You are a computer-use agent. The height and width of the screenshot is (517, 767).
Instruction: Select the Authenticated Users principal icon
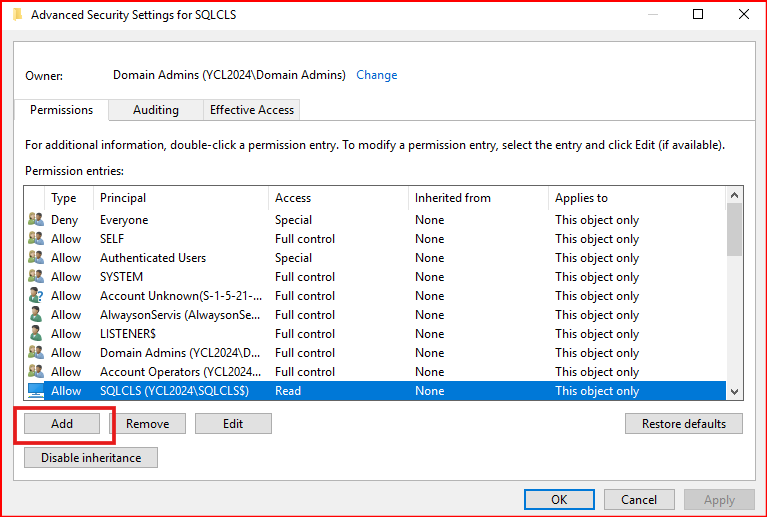36,258
